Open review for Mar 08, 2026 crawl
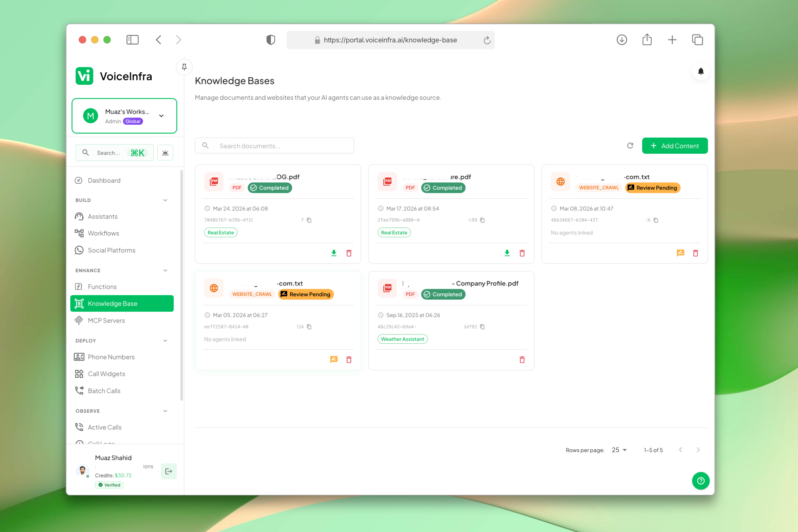 point(680,253)
